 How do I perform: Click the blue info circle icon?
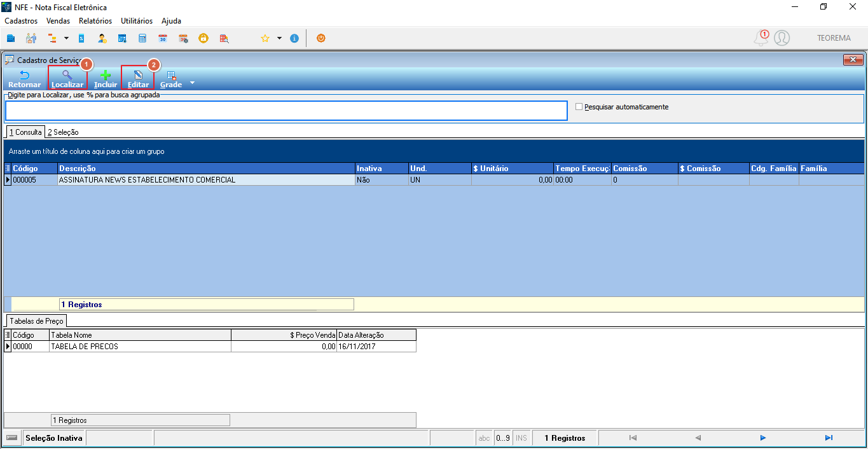294,38
